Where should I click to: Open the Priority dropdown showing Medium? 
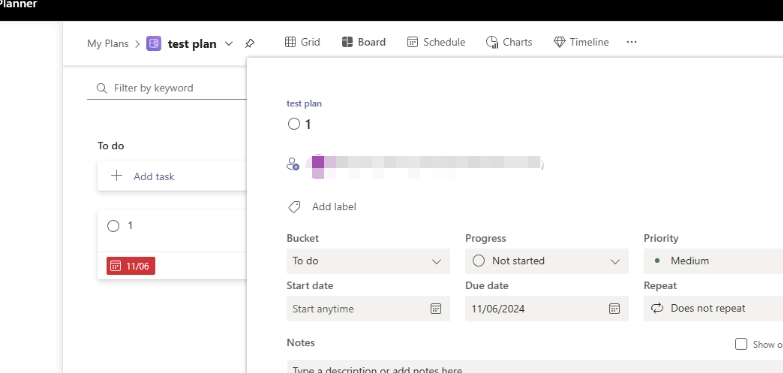(x=713, y=261)
